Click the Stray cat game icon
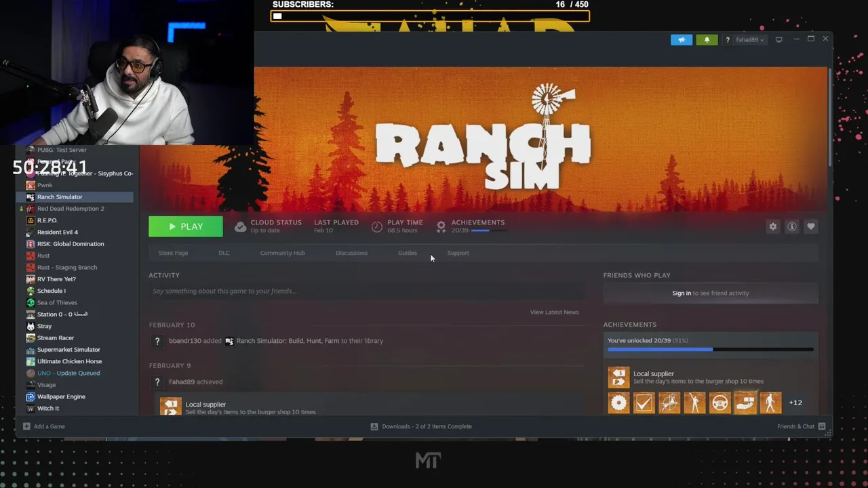Viewport: 868px width, 488px height. 31,326
